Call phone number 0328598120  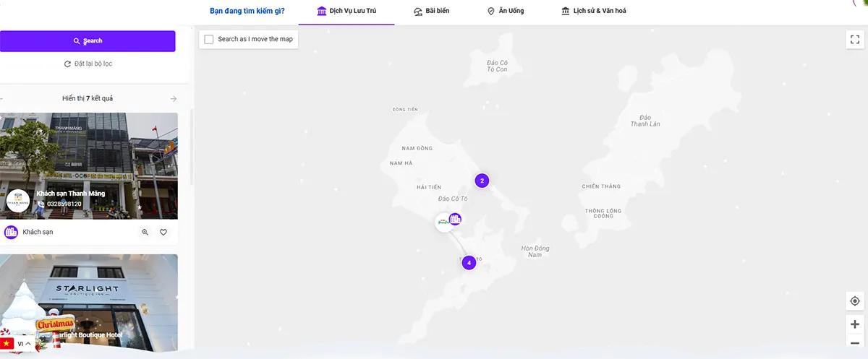64,204
